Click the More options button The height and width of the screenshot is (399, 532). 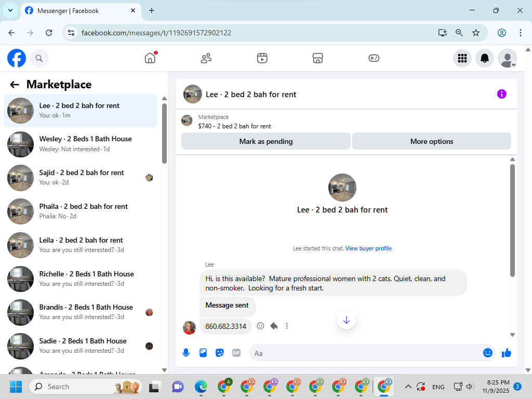[x=432, y=141]
